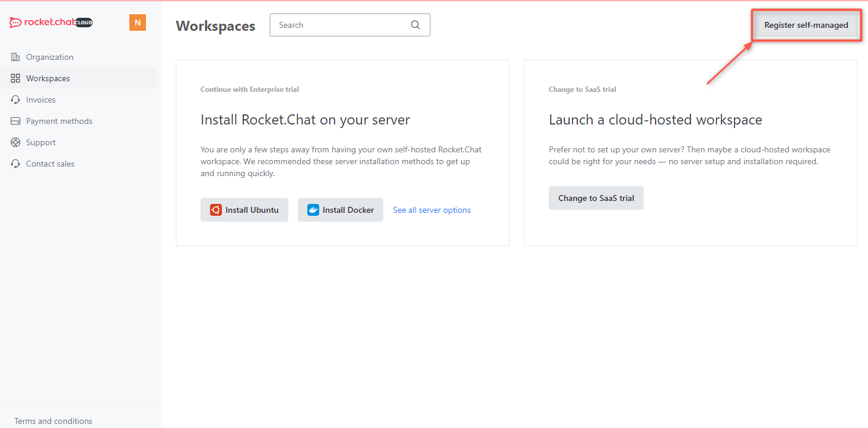Click the Install Docker button
This screenshot has height=428, width=868.
coord(341,210)
